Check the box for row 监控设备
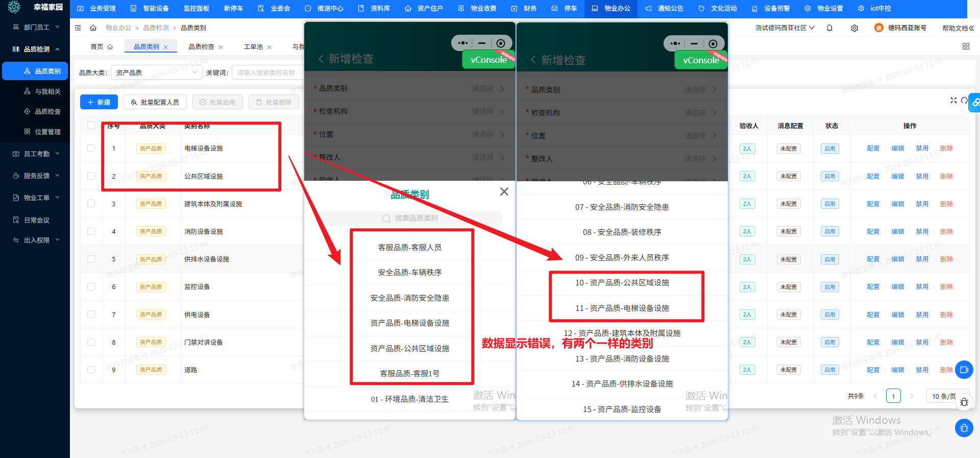Screen dimensions: 980x458 point(91,286)
